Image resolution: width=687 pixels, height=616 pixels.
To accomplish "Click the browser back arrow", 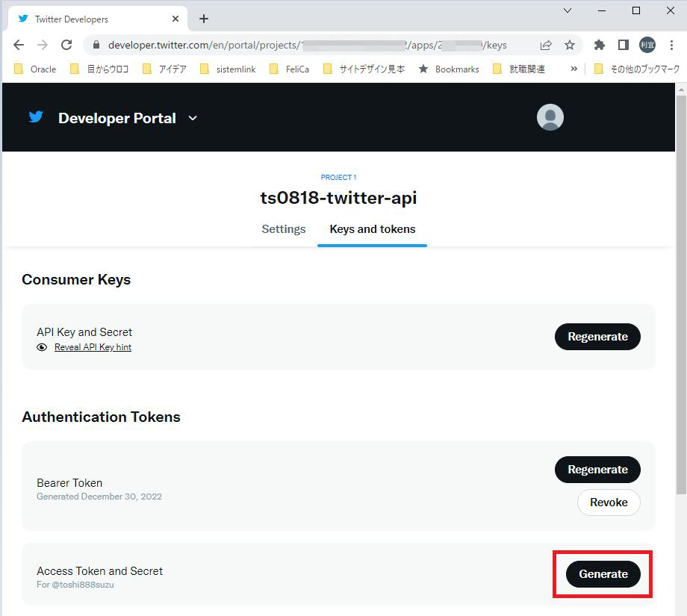I will (x=19, y=45).
